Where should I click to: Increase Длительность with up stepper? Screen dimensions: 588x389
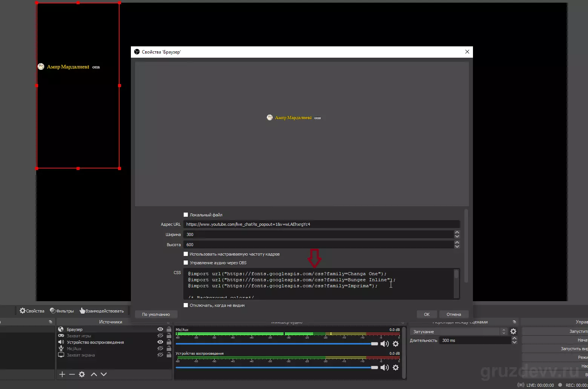pos(514,338)
